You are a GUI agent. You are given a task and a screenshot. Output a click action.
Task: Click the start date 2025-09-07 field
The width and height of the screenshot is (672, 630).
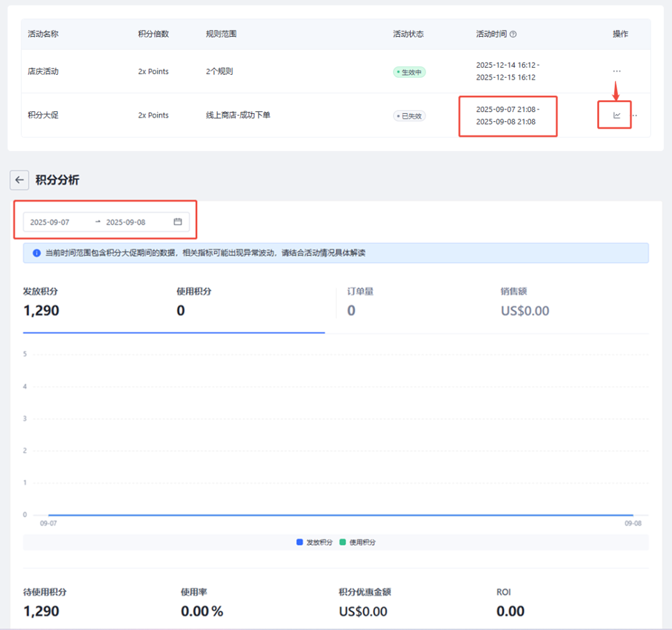[x=50, y=222]
